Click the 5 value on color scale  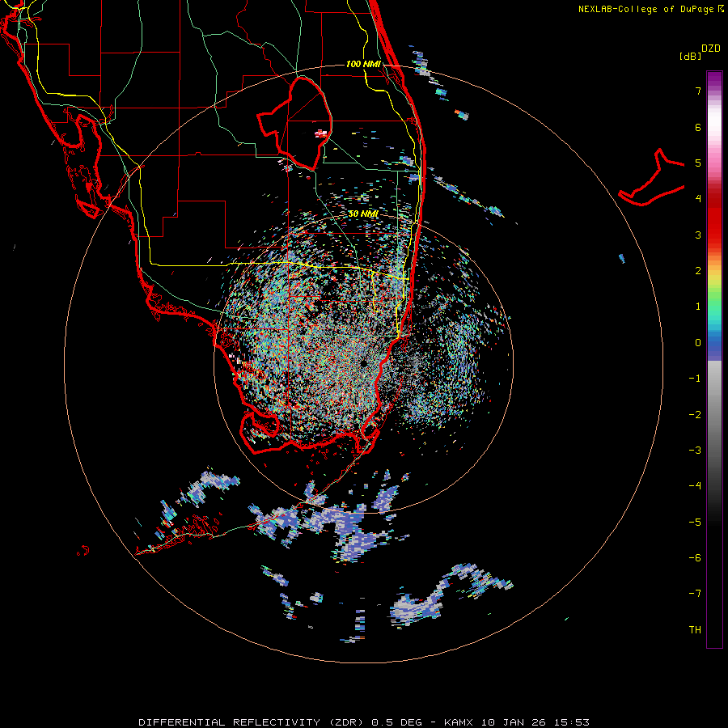pyautogui.click(x=698, y=163)
